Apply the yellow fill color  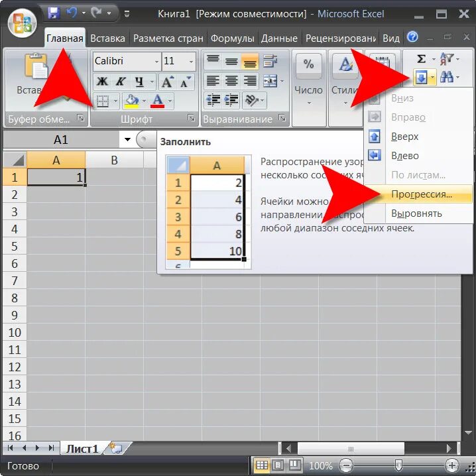click(132, 101)
